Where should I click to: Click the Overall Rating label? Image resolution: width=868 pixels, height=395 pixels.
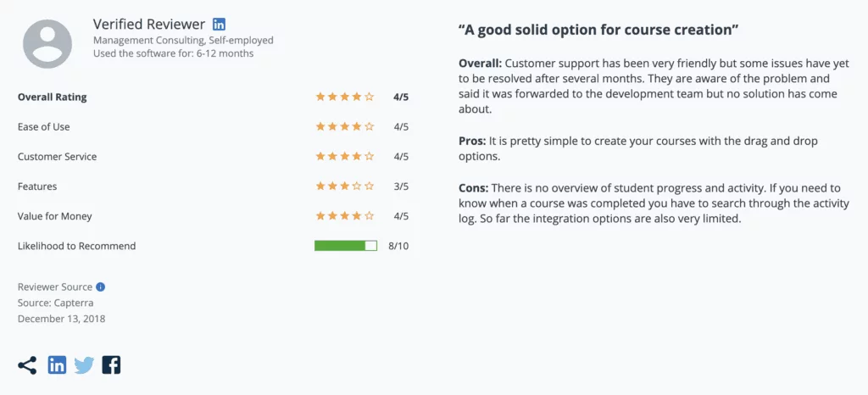click(52, 97)
